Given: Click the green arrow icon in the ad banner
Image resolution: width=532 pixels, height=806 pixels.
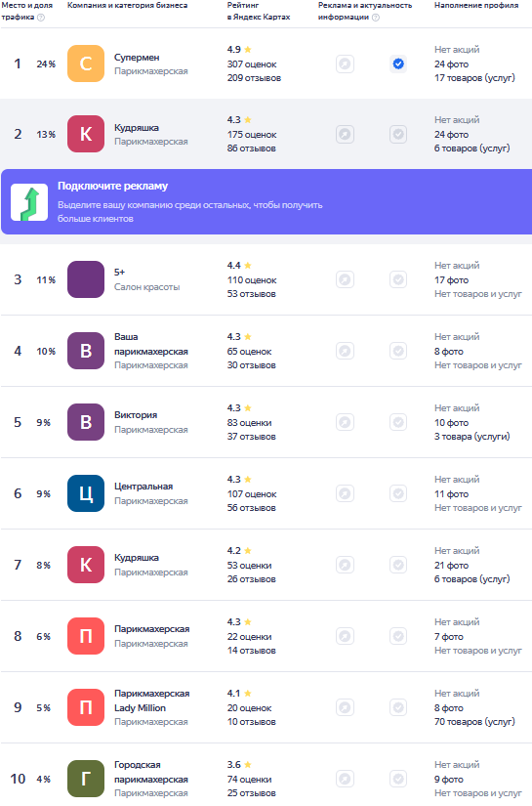Looking at the screenshot, I should click(29, 202).
